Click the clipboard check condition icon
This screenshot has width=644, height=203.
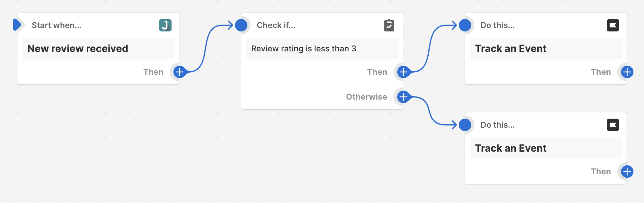(x=389, y=25)
